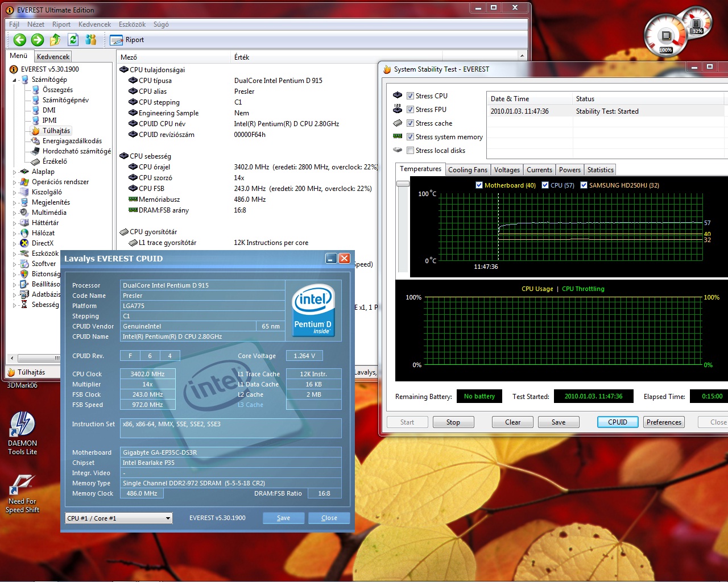Open the Riport toolbar button
This screenshot has width=728, height=582.
tap(127, 40)
